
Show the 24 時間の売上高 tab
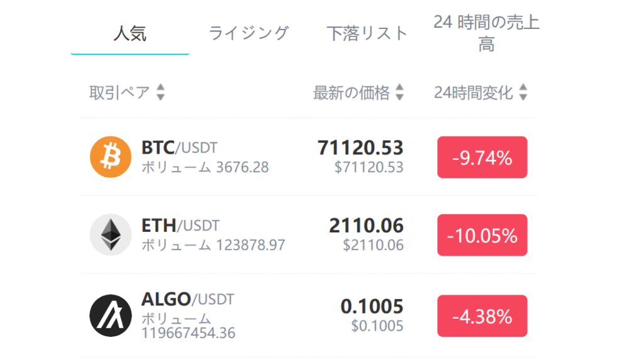coord(486,33)
